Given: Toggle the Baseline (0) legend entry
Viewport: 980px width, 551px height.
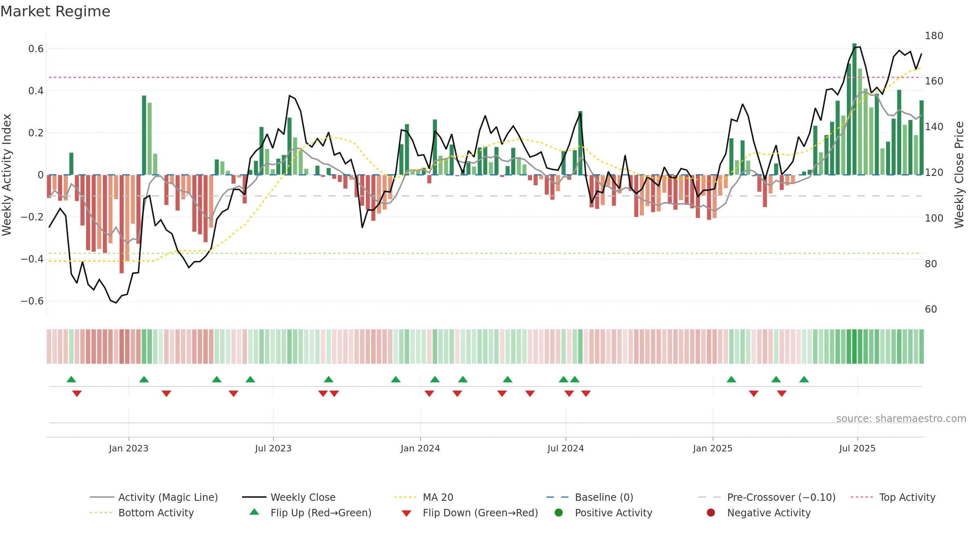Looking at the screenshot, I should click(x=590, y=497).
